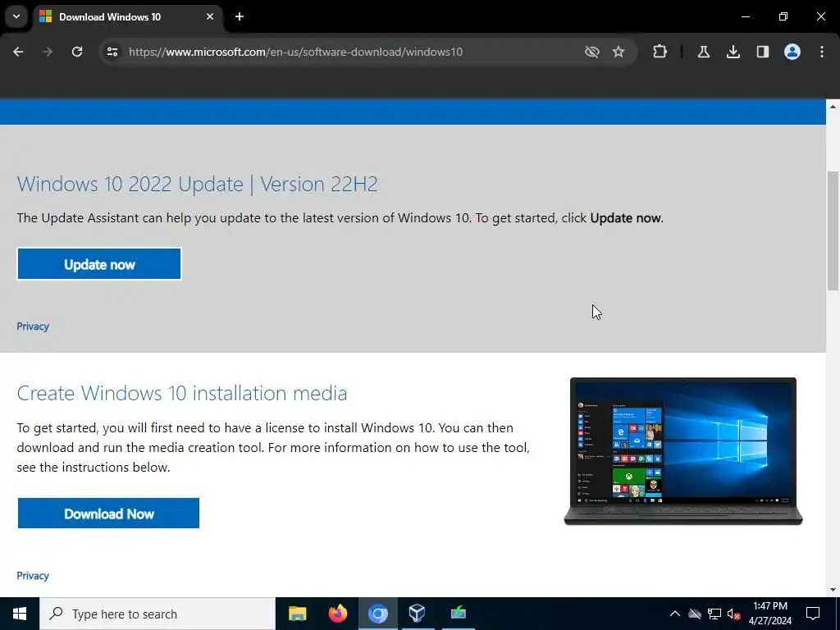Go back to the previous page
This screenshot has width=840, height=630.
18,52
